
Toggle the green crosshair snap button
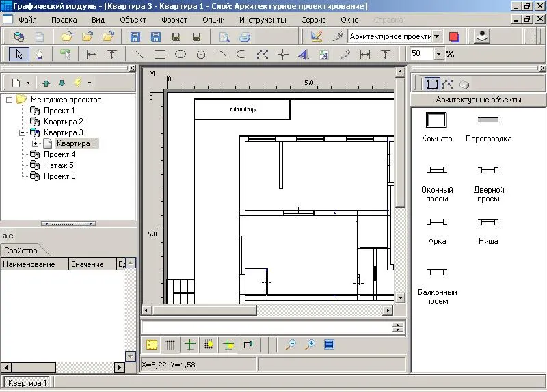[x=190, y=345]
